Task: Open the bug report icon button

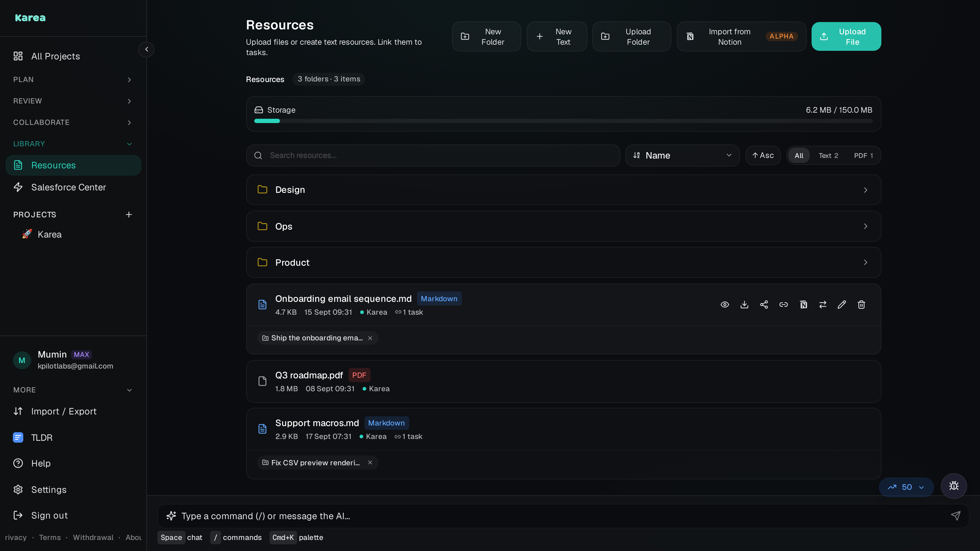Action: 954,485
